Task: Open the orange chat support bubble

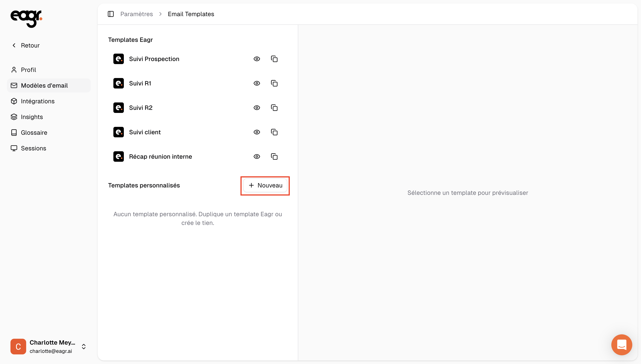Action: (622, 345)
